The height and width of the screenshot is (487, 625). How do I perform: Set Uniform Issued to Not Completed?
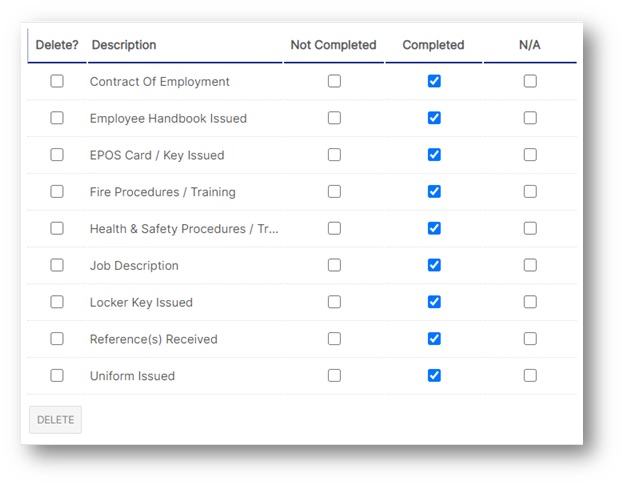pyautogui.click(x=334, y=375)
